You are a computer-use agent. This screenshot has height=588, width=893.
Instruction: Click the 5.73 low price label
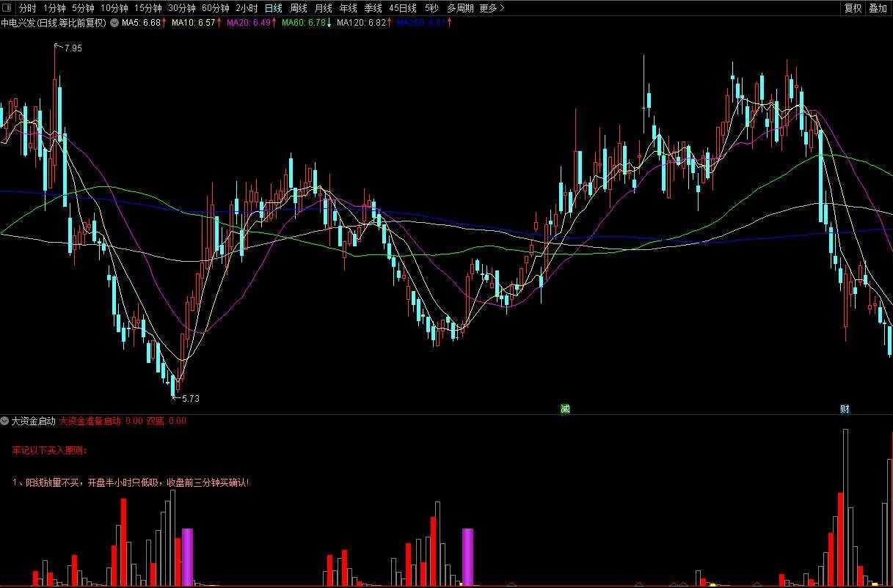click(190, 399)
